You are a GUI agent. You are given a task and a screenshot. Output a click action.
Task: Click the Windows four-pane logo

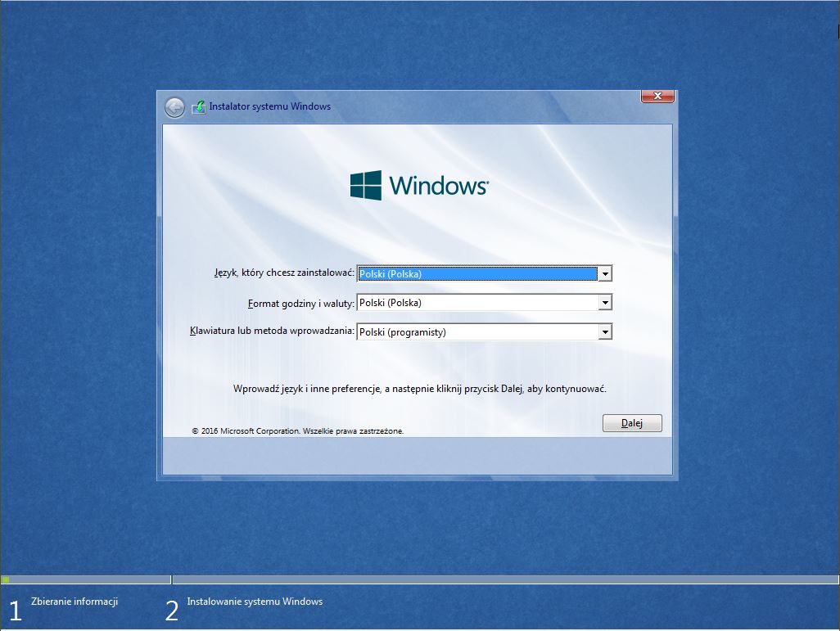pyautogui.click(x=366, y=186)
